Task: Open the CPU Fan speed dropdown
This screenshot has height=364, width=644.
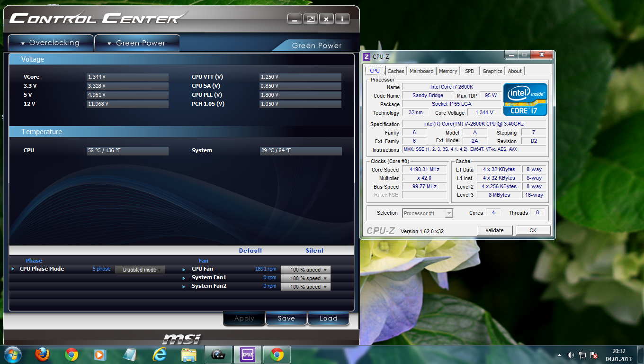Action: point(305,270)
